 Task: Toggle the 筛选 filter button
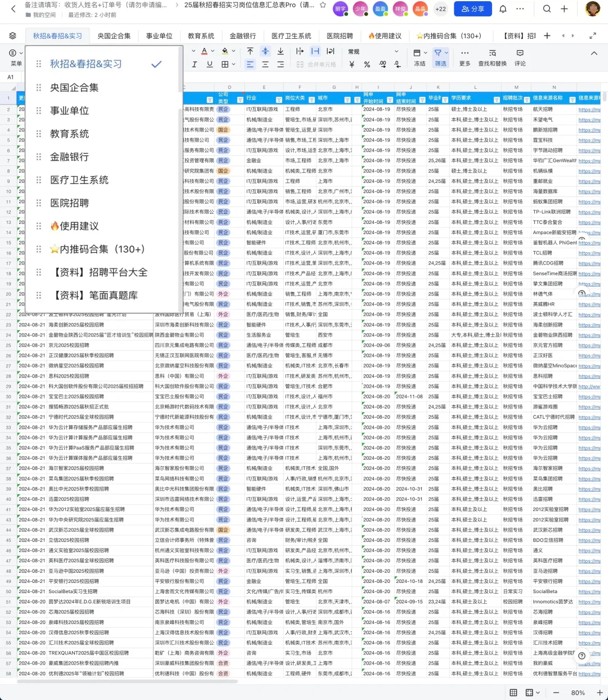(441, 57)
